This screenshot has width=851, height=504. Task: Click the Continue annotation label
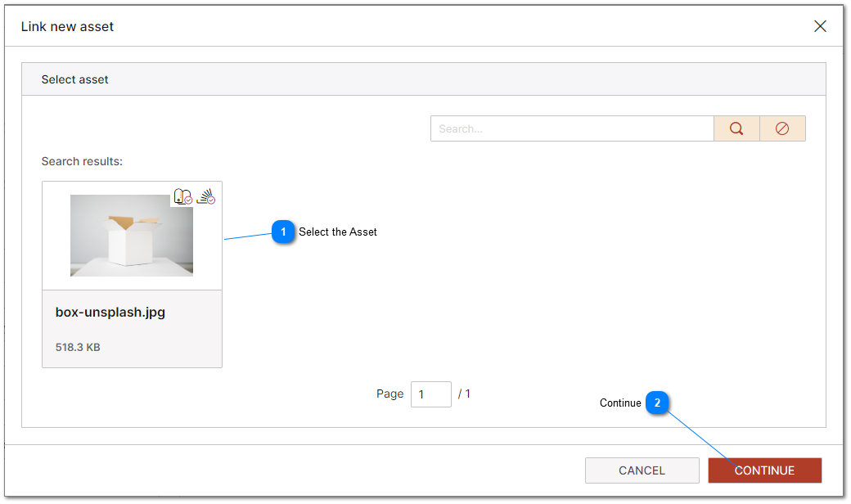(x=619, y=403)
